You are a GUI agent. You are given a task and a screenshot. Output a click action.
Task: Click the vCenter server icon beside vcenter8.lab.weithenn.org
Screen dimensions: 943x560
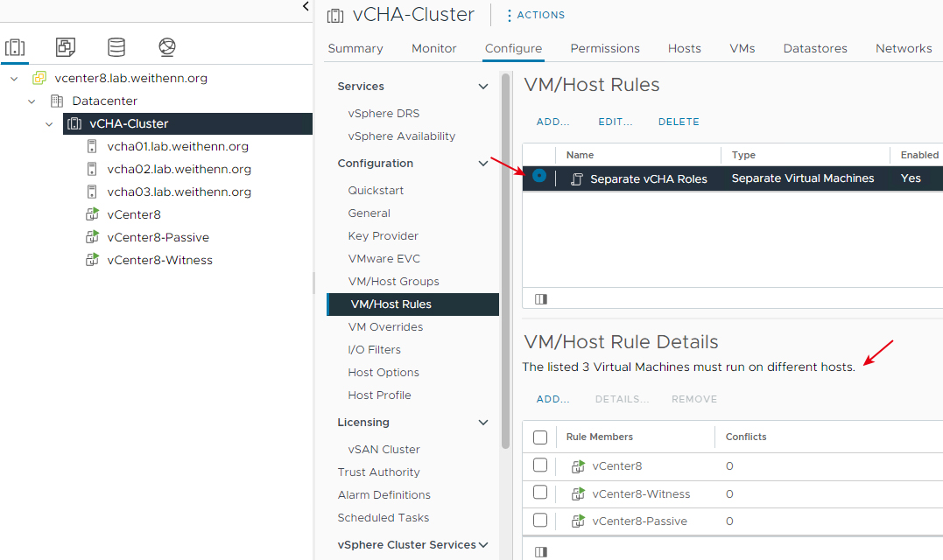[39, 78]
